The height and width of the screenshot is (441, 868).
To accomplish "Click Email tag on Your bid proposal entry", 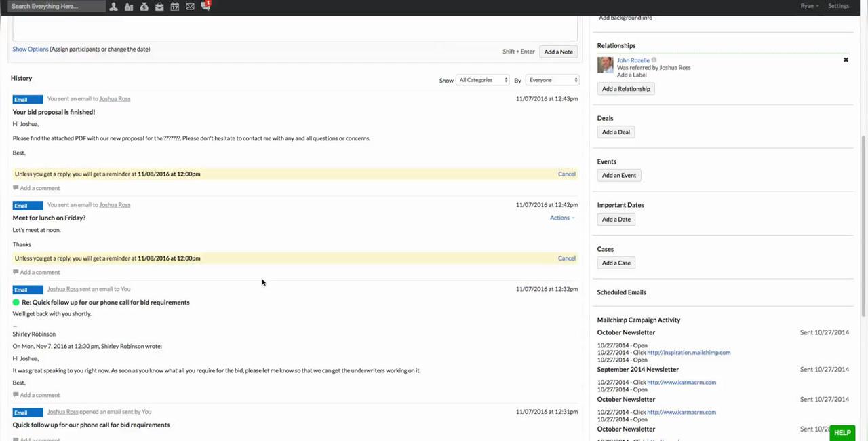I will point(28,100).
